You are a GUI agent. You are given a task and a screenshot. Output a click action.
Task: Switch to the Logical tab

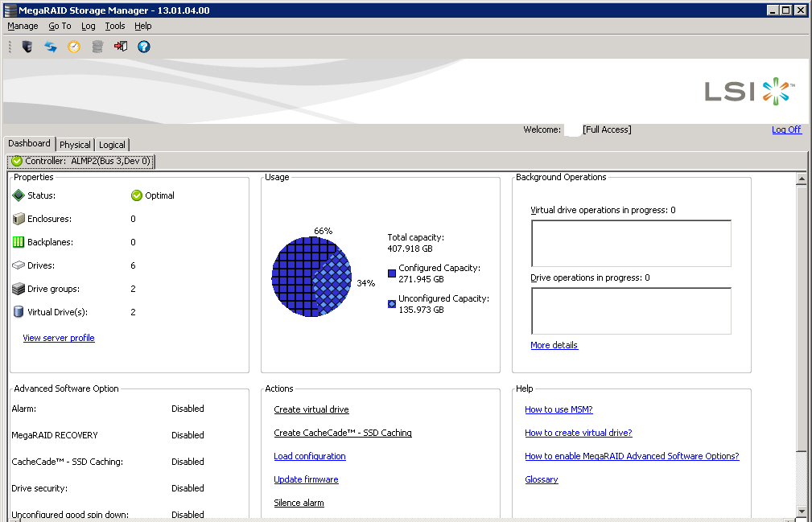pos(112,145)
